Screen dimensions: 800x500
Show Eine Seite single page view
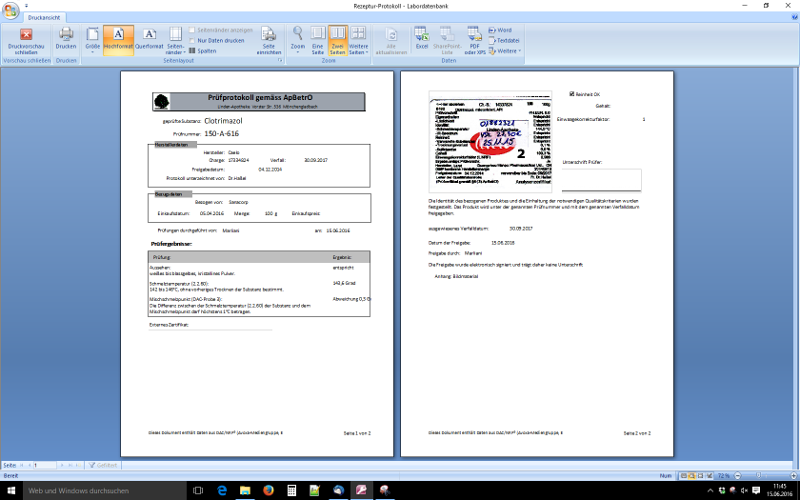coord(317,40)
